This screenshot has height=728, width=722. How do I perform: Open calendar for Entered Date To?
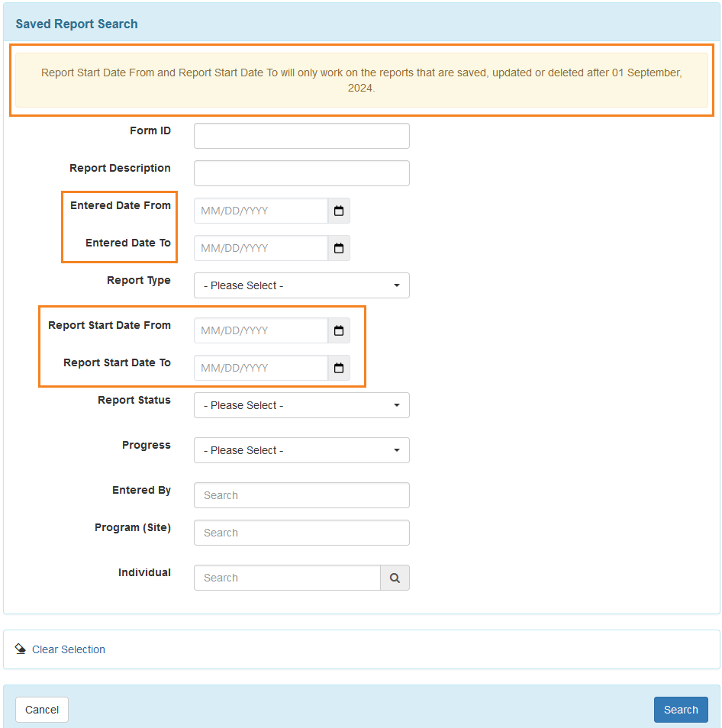(x=339, y=248)
